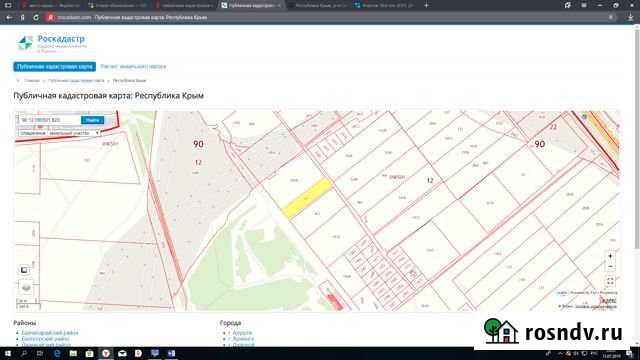640x360 pixels.
Task: Open a new browser tab
Action: coord(426,5)
